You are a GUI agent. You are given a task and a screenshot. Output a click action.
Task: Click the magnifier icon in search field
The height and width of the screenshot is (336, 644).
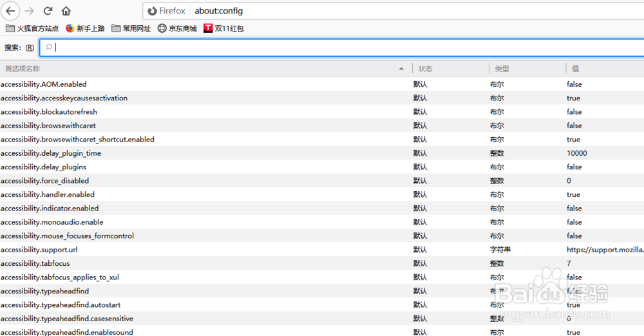tap(48, 47)
